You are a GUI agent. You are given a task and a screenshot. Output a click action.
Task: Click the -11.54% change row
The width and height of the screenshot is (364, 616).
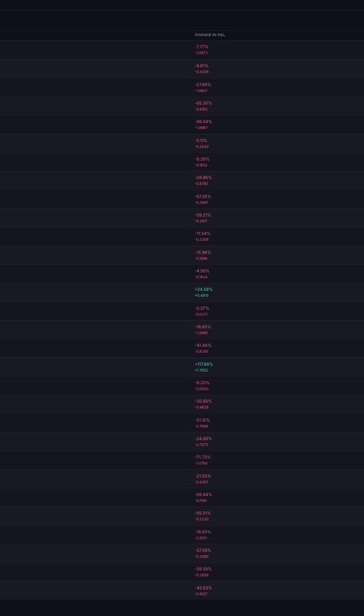182,236
